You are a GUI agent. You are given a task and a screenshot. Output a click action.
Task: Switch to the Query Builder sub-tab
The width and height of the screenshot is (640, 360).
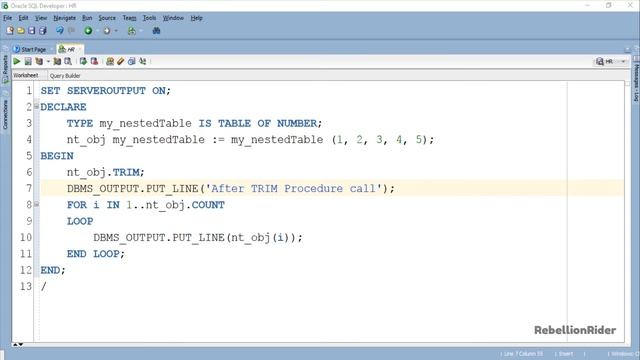(65, 76)
